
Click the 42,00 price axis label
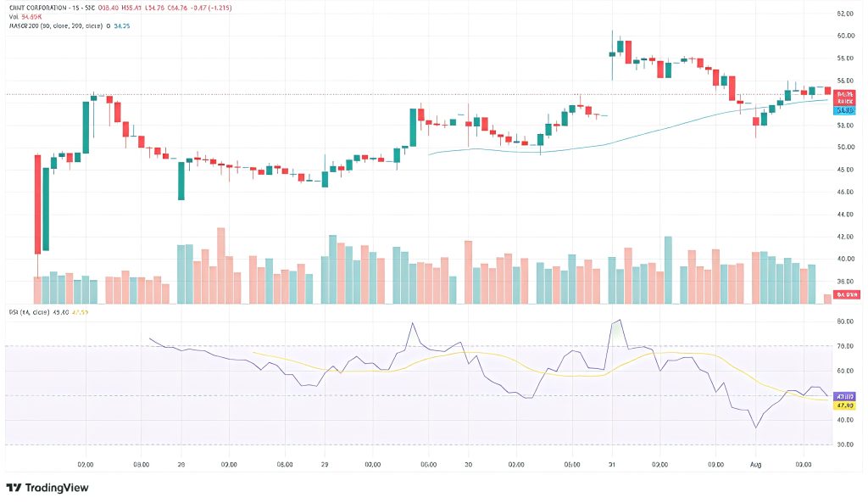click(x=845, y=237)
